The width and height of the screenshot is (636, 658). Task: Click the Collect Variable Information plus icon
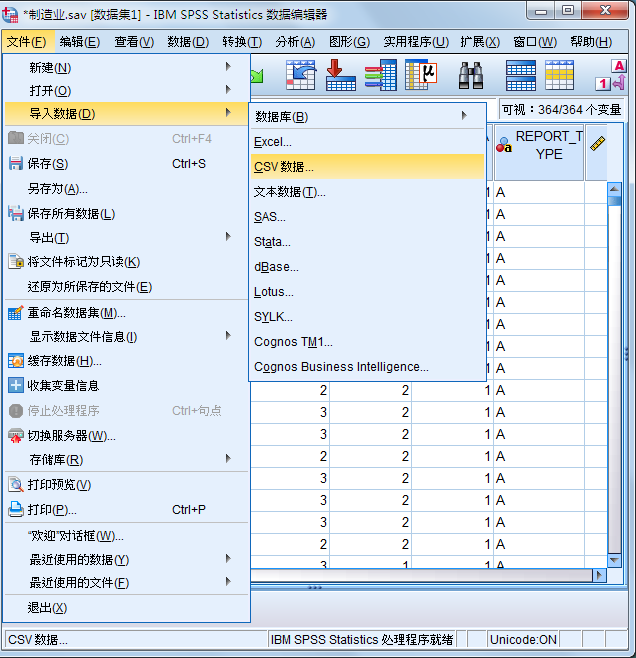16,385
